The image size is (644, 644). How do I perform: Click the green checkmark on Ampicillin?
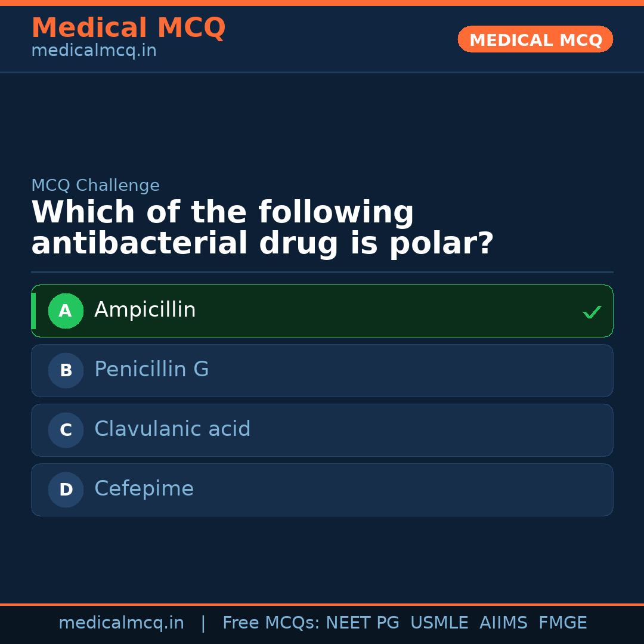coord(592,312)
